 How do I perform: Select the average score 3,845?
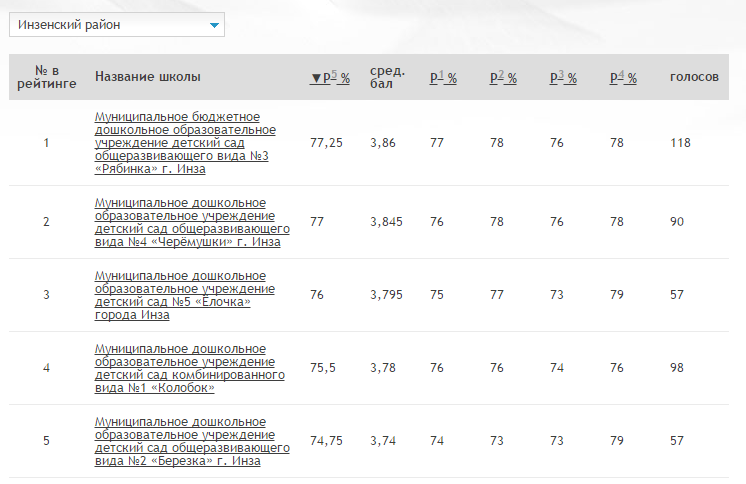tap(386, 222)
